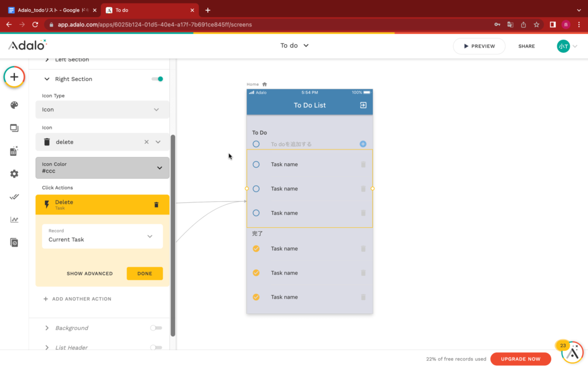Image resolution: width=588 pixels, height=368 pixels.
Task: Enable the List Header toggle
Action: (x=156, y=347)
